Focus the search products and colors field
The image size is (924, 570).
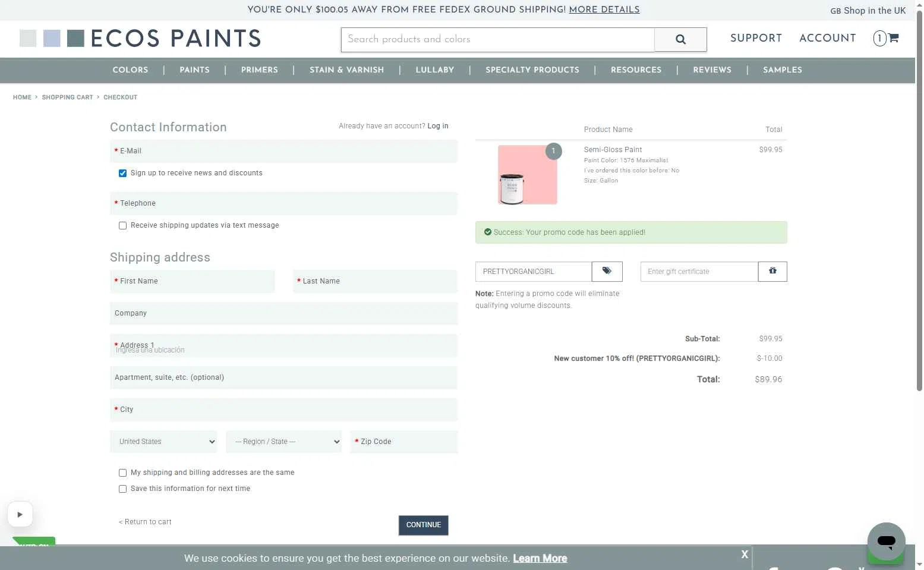coord(498,40)
